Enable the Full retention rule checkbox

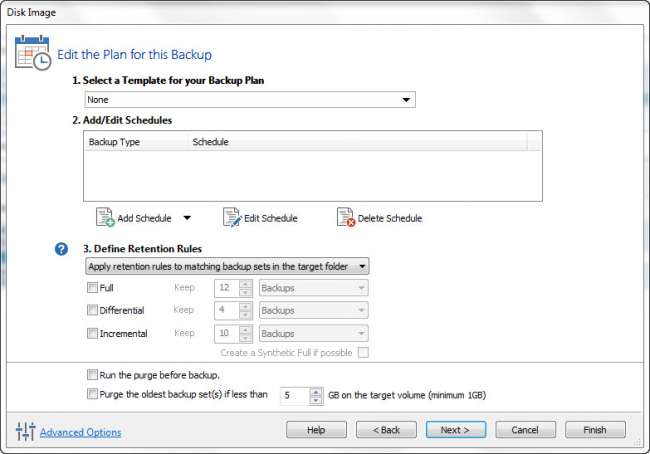93,288
